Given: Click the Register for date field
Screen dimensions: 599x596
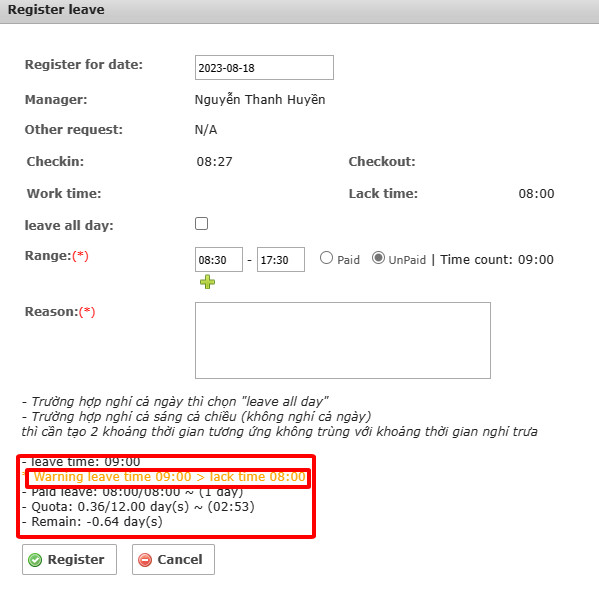Looking at the screenshot, I should 264,68.
